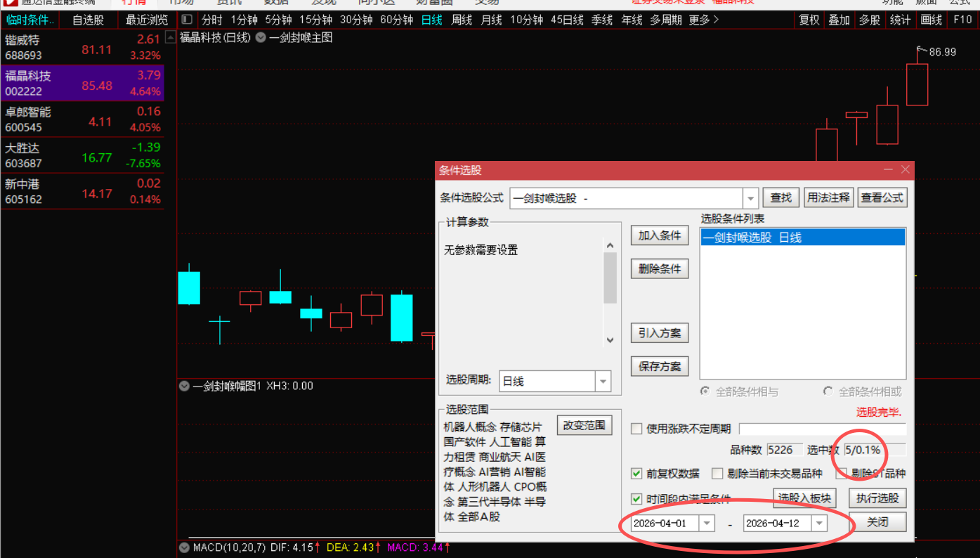This screenshot has height=558, width=980.
Task: Click 选股入板块 button
Action: click(x=804, y=498)
